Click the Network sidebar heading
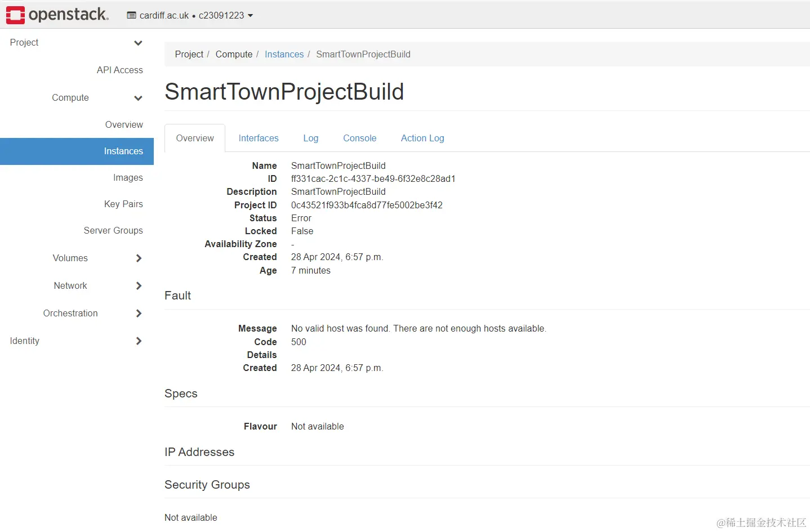The image size is (810, 532). 70,285
